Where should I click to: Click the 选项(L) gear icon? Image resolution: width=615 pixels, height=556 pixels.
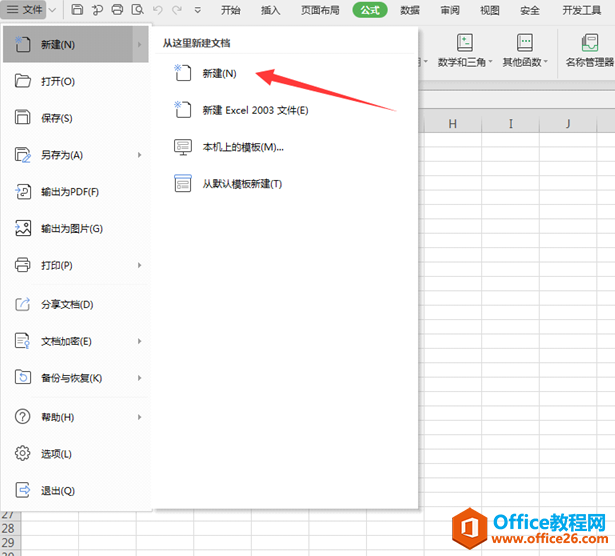(x=22, y=453)
